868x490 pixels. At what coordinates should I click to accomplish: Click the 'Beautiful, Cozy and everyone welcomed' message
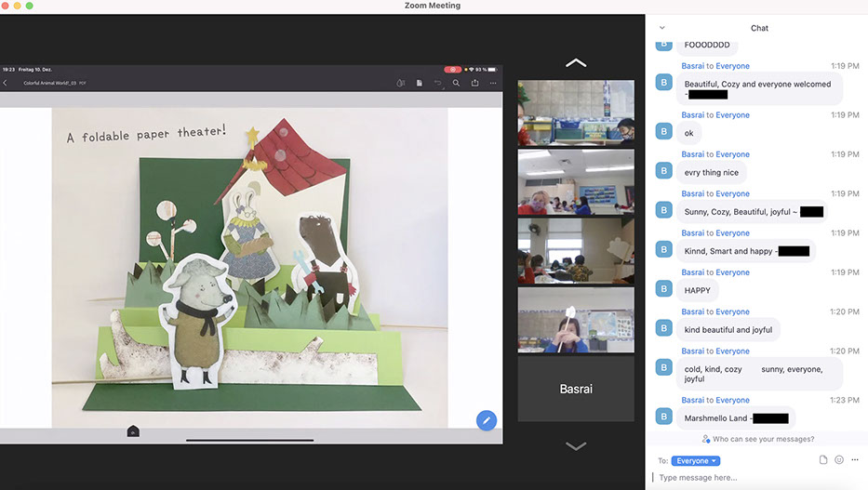pyautogui.click(x=759, y=89)
